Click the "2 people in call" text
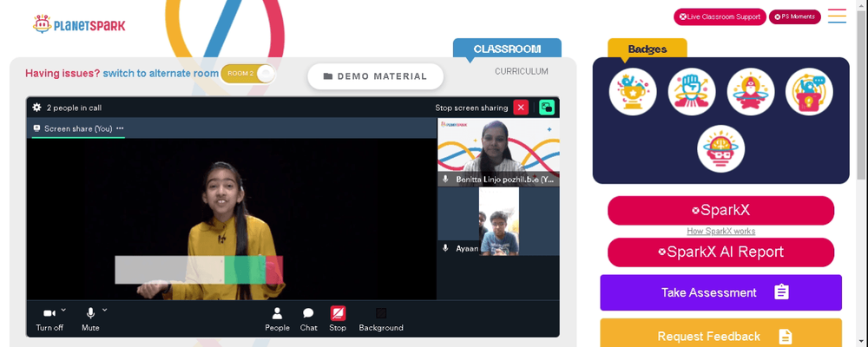This screenshot has width=868, height=347. tap(74, 108)
